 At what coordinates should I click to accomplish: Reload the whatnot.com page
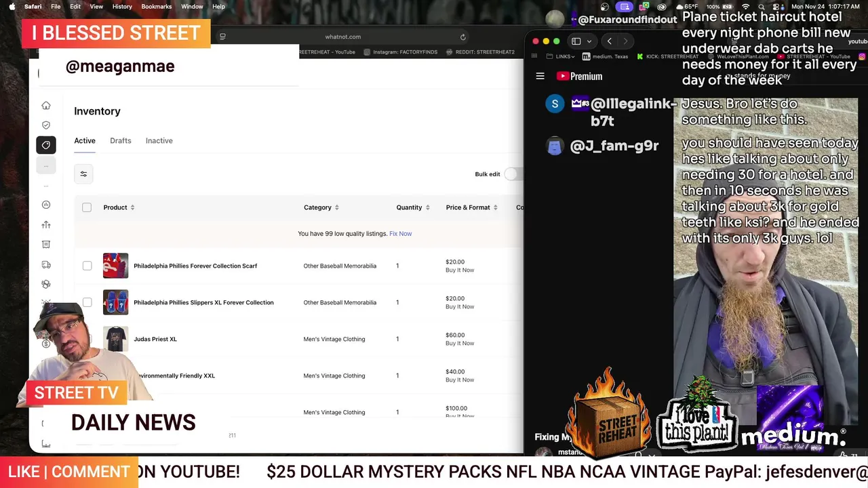[463, 37]
